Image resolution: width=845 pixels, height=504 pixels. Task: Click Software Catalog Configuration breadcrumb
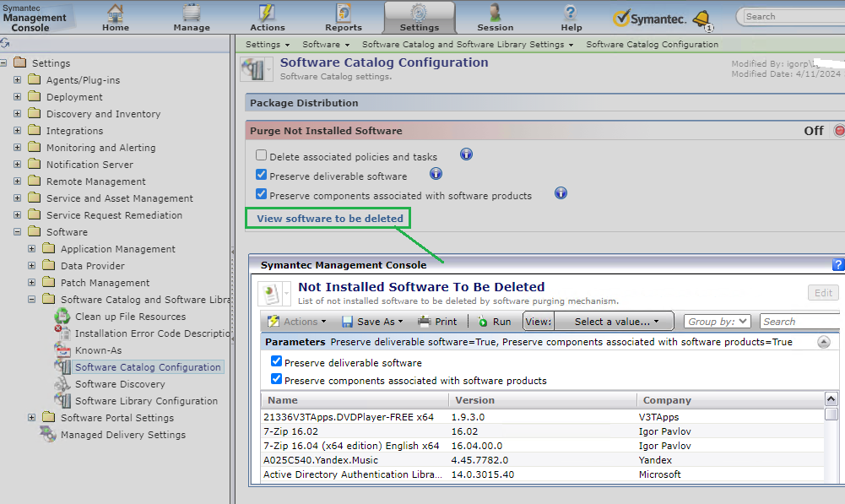652,44
